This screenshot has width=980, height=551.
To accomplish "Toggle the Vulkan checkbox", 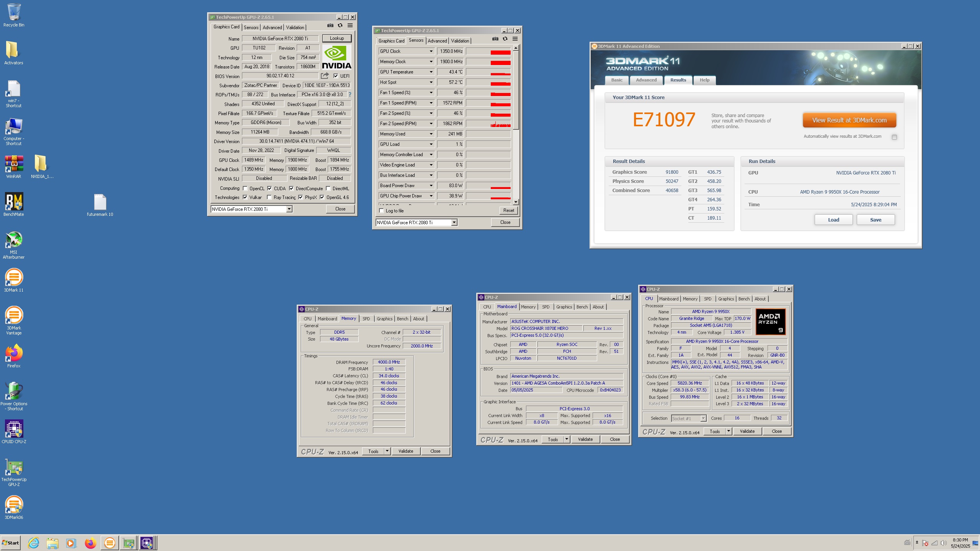I will pyautogui.click(x=245, y=197).
